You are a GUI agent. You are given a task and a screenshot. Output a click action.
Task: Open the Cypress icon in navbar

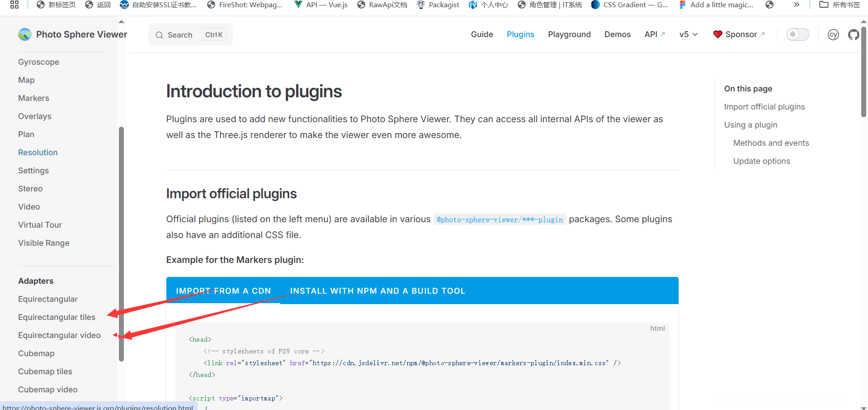point(833,34)
